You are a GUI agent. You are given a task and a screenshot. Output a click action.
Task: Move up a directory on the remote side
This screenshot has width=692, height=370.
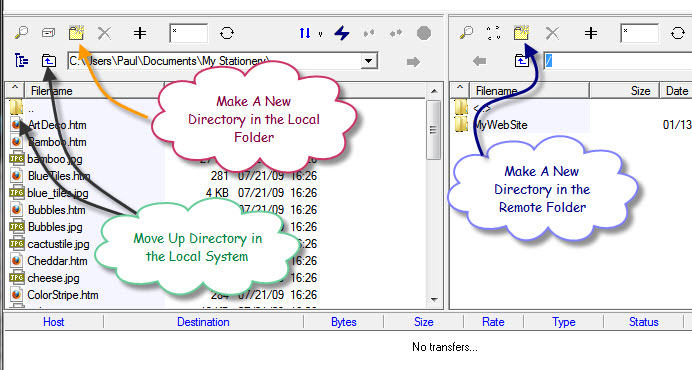coord(522,60)
